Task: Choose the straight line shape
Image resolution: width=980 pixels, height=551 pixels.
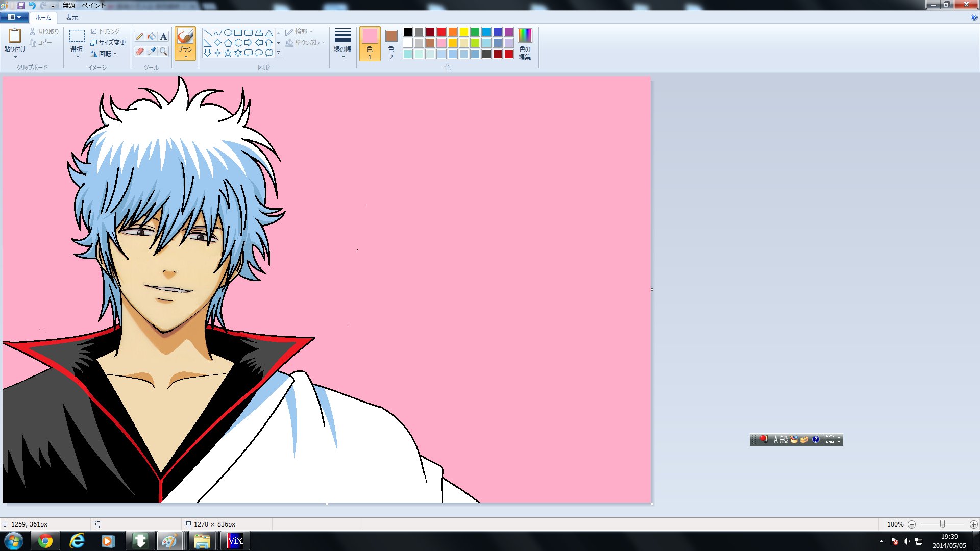Action: point(208,32)
